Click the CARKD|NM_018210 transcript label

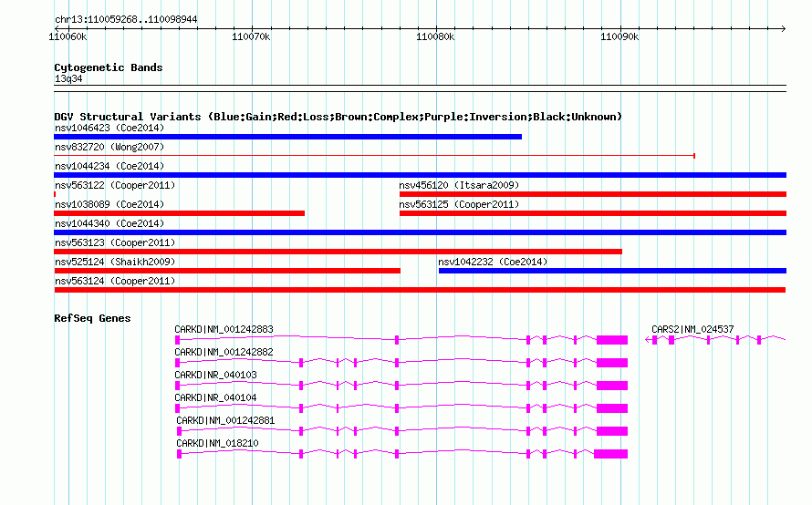(x=217, y=443)
